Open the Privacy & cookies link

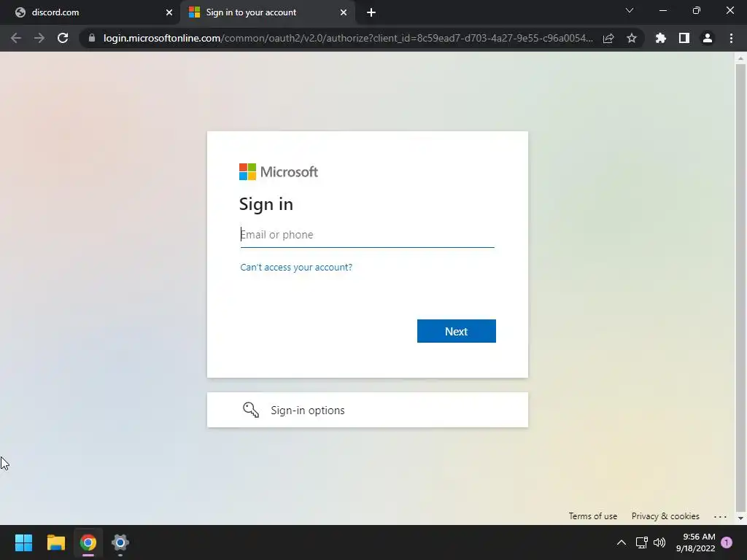(x=665, y=516)
